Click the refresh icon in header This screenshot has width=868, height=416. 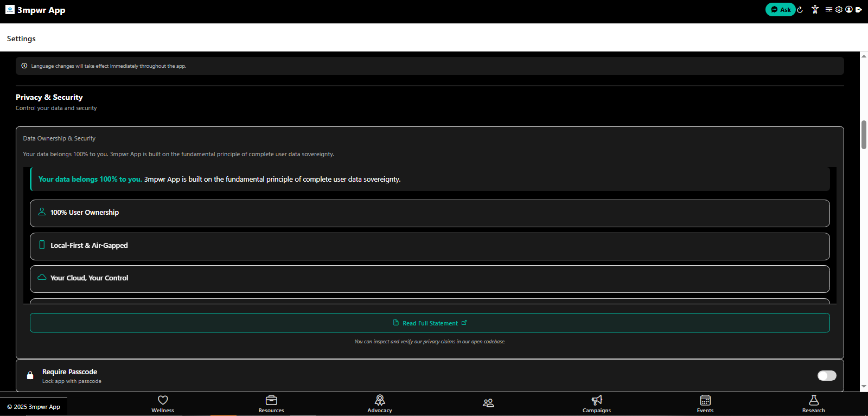coord(800,10)
